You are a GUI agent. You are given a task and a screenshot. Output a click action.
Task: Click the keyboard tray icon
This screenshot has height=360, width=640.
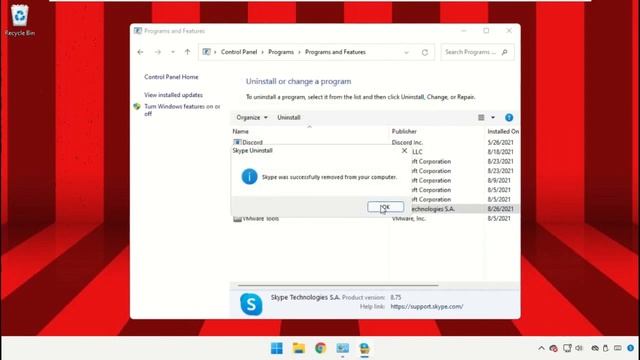618,348
